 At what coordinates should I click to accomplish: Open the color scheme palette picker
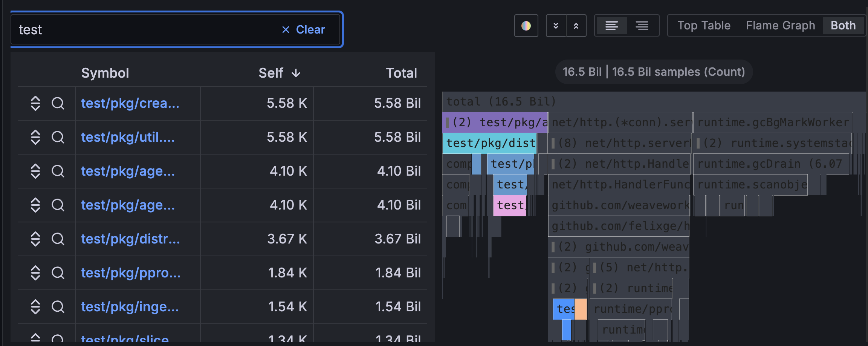pyautogui.click(x=526, y=26)
